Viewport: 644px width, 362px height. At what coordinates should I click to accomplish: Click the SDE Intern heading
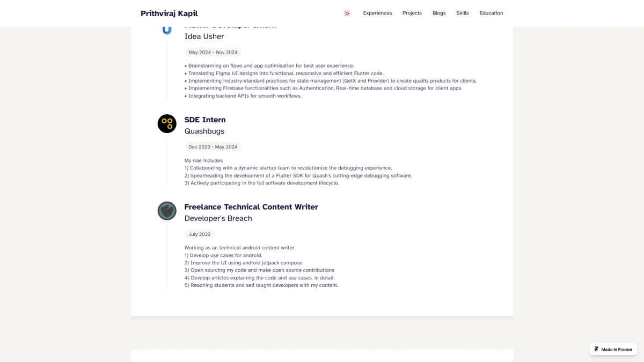[x=205, y=120]
